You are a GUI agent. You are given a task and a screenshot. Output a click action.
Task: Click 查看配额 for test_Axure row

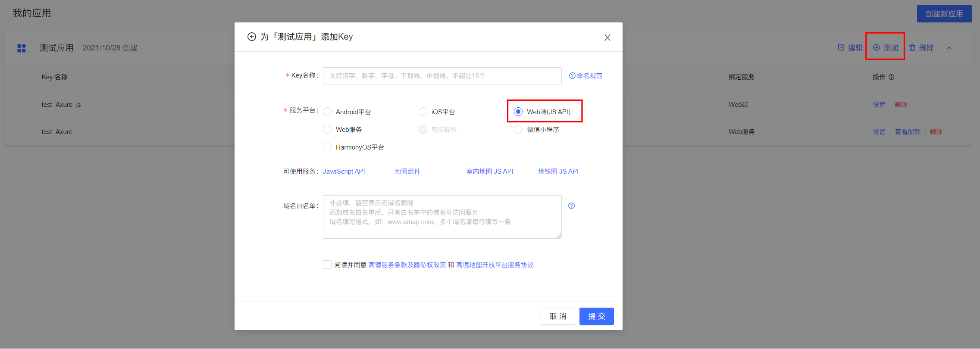click(x=908, y=132)
